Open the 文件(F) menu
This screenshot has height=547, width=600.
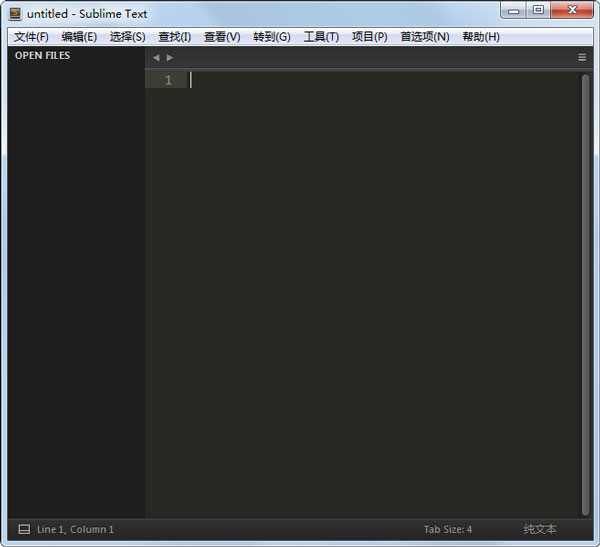click(31, 37)
